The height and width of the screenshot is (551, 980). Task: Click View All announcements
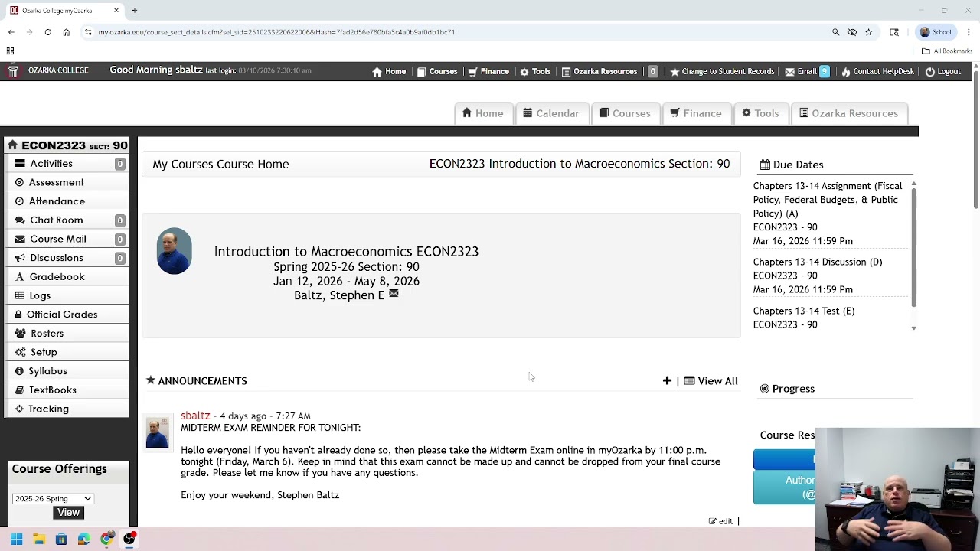click(710, 380)
